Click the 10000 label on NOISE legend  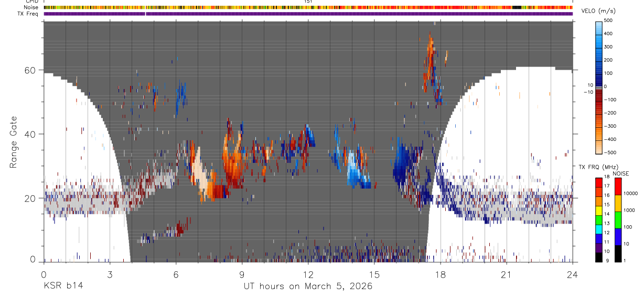tap(631, 193)
